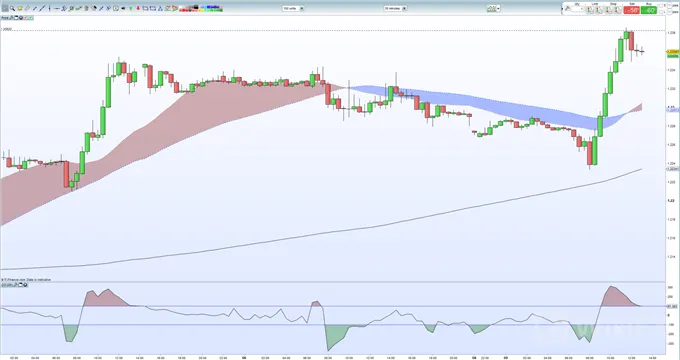
Task: Click the green Buy button
Action: point(649,10)
